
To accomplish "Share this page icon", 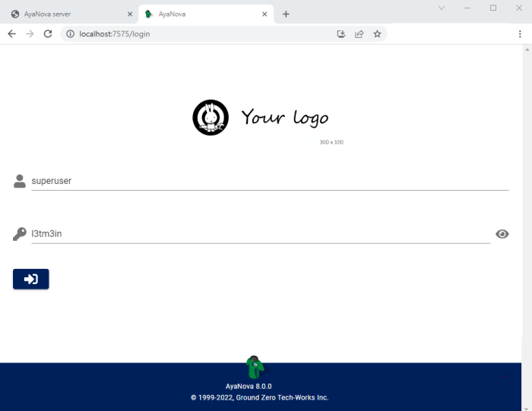I will [x=359, y=34].
